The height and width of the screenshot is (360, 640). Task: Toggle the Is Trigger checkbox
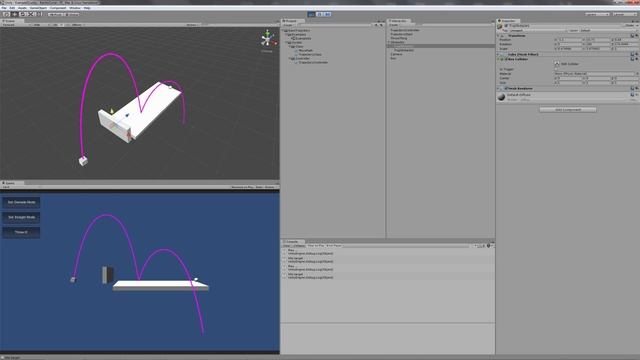pos(556,69)
